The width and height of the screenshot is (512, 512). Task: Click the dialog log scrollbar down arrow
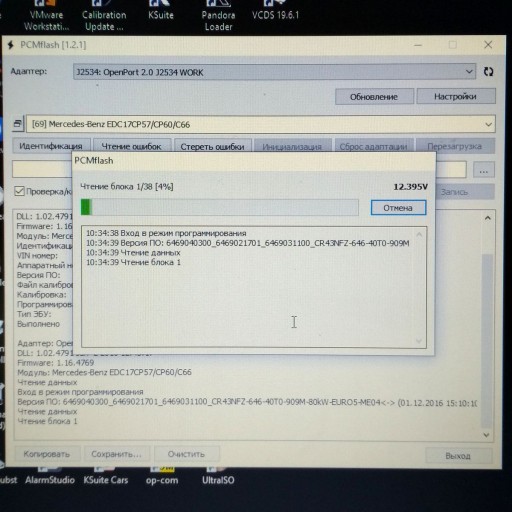tap(419, 341)
